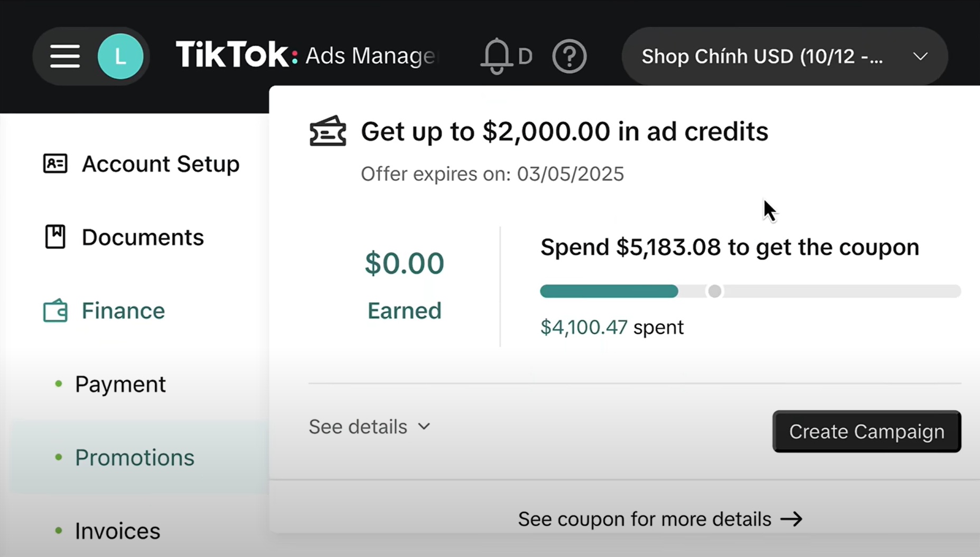Open Invoices in the sidebar
The width and height of the screenshot is (980, 557).
pyautogui.click(x=117, y=531)
